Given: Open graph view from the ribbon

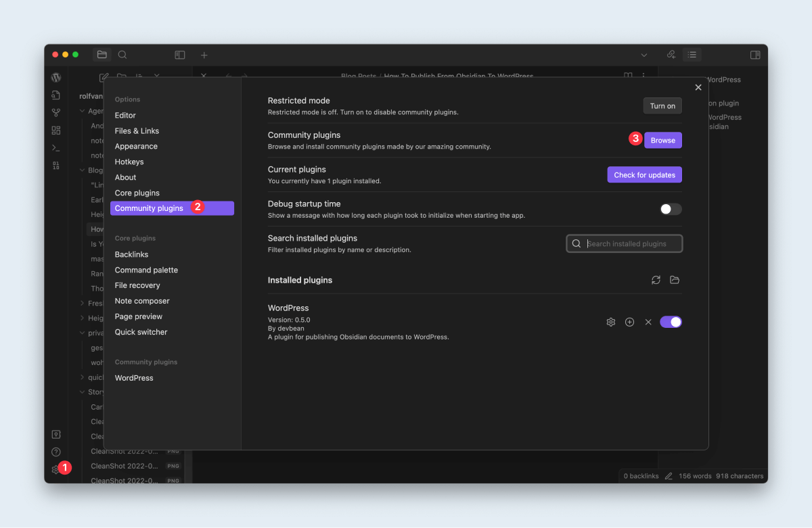Looking at the screenshot, I should coord(56,113).
